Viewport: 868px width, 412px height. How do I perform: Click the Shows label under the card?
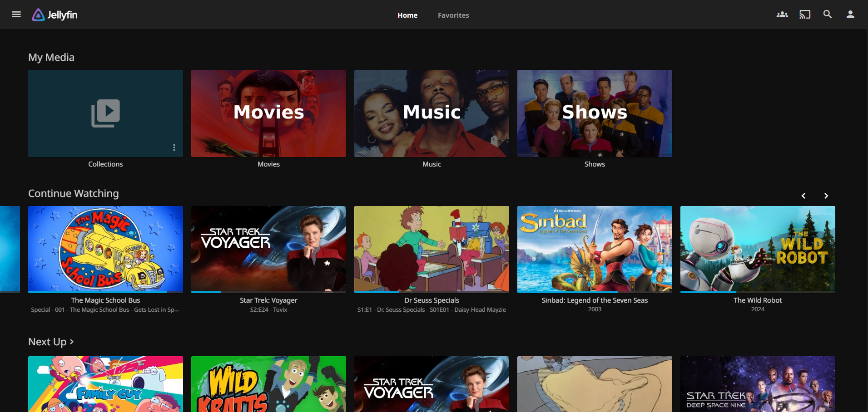[x=595, y=164]
